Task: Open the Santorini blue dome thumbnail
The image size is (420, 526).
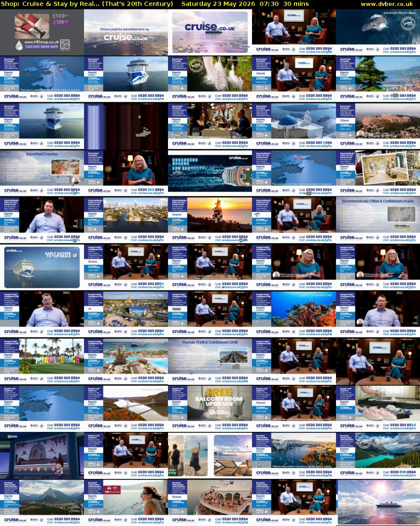Action: (294, 126)
